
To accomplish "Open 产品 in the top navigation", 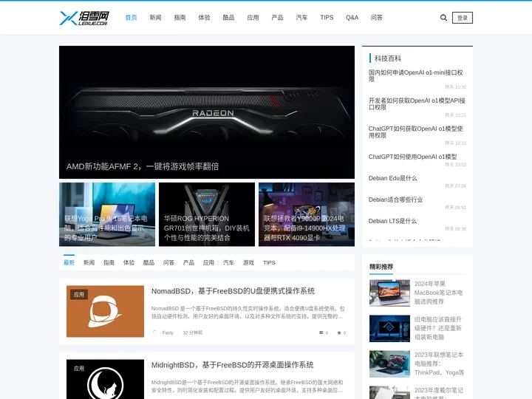I will [x=278, y=18].
